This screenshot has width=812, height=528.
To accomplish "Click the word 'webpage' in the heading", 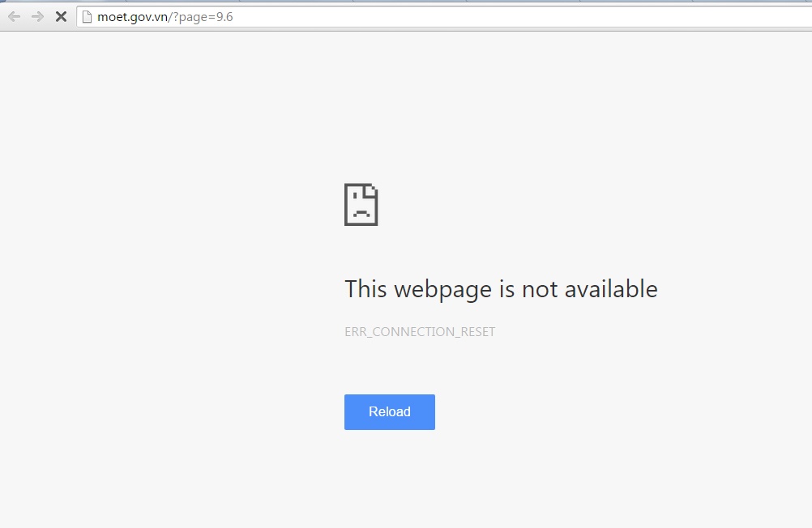I will (442, 290).
